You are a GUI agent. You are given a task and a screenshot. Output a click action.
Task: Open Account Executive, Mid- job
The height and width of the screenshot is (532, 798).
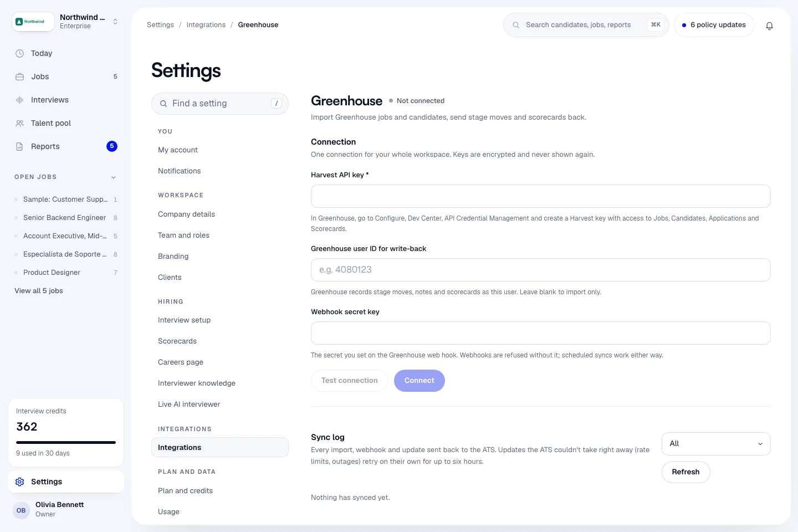point(66,236)
